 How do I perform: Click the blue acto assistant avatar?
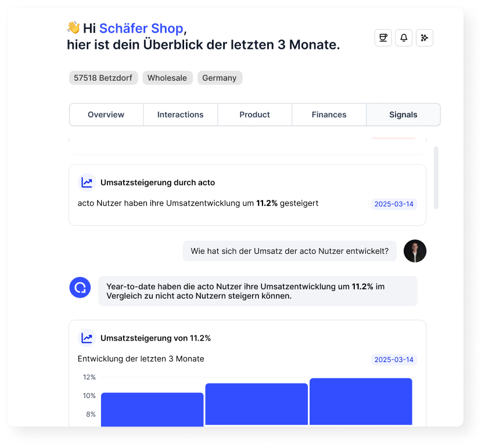click(x=80, y=288)
